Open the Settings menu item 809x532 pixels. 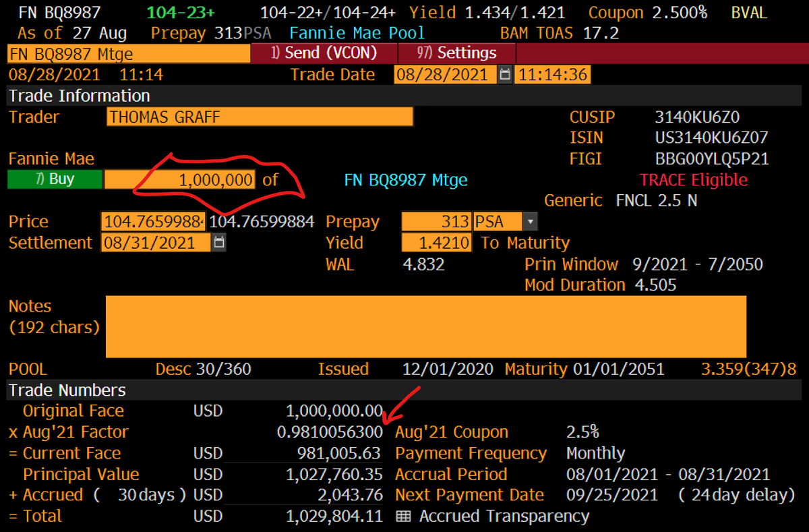(x=457, y=53)
